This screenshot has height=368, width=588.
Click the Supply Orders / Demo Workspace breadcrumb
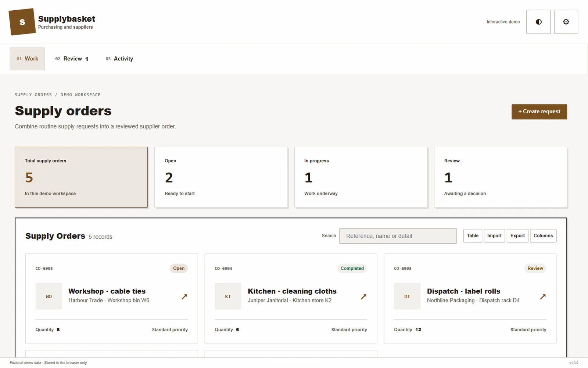(58, 95)
